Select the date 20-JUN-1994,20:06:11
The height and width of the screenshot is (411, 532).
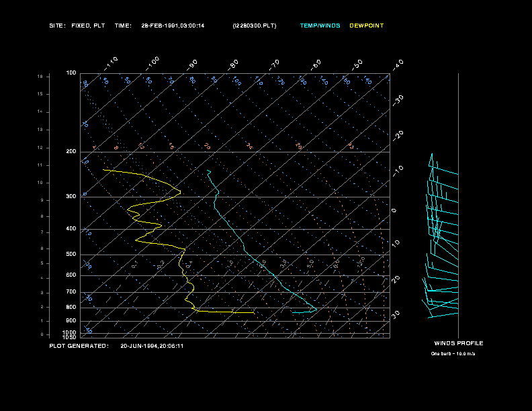point(152,346)
